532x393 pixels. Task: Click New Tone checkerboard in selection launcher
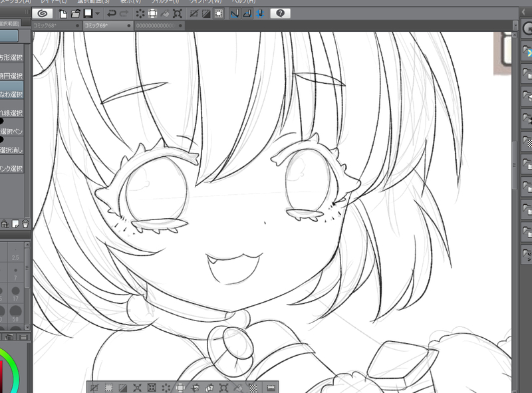(x=253, y=388)
